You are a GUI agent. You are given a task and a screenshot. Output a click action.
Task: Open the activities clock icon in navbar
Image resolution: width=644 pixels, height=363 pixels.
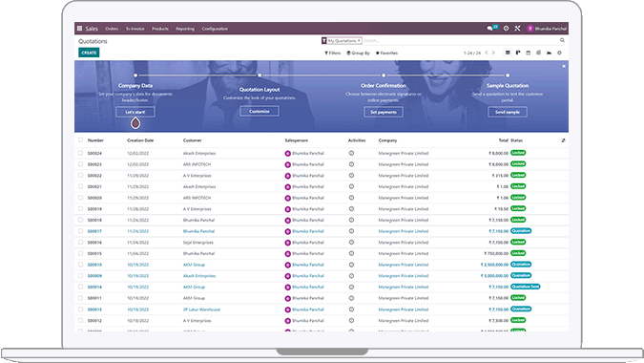[506, 29]
